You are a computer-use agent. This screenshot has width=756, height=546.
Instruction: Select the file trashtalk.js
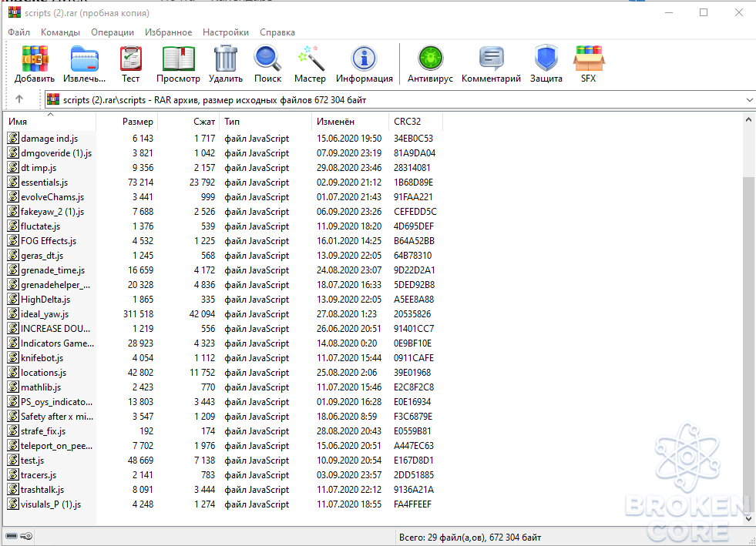tap(42, 490)
